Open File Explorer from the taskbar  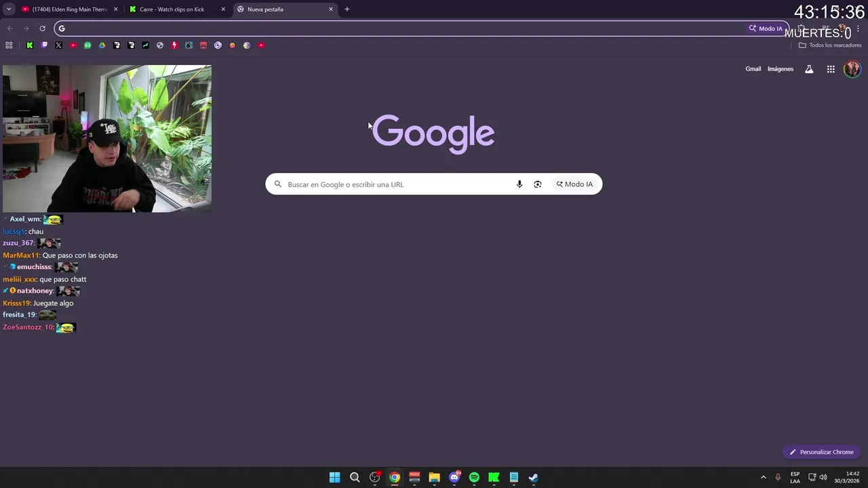(x=434, y=477)
